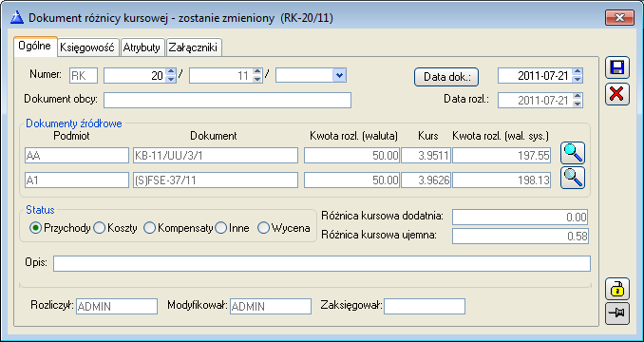Viewport: 644px width, 342px height.
Task: Increment the Data dok. date
Action: click(x=578, y=72)
